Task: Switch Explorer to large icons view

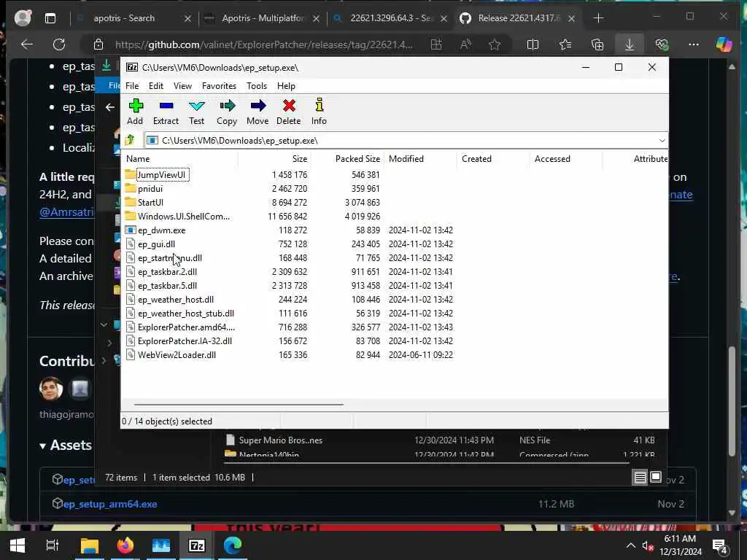Action: (656, 477)
